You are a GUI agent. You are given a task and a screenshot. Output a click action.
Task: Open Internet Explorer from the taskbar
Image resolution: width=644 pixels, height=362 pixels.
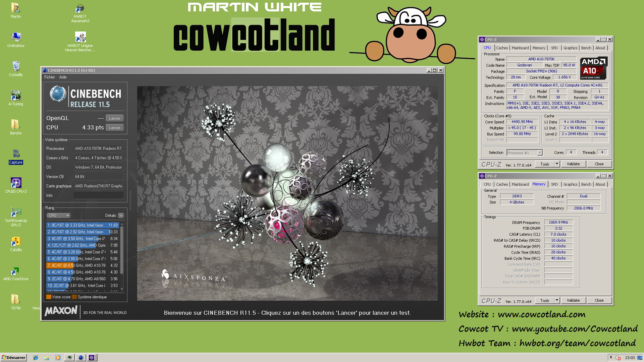[x=36, y=358]
